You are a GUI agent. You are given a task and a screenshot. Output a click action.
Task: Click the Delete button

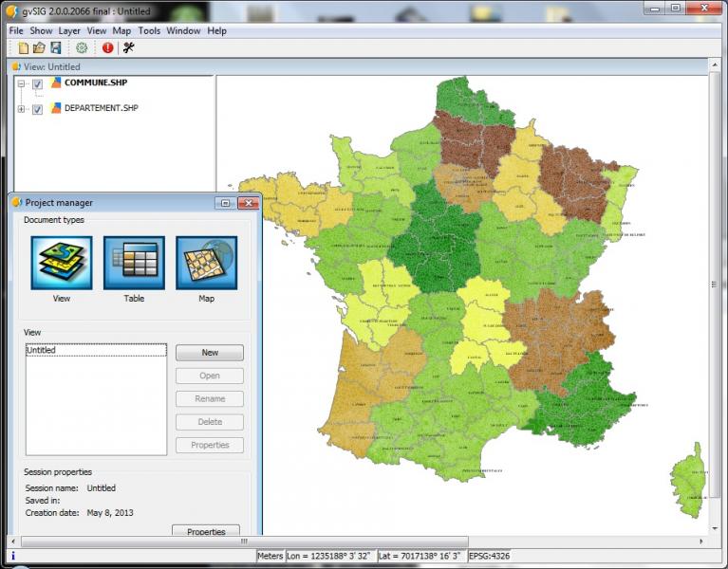pos(210,422)
